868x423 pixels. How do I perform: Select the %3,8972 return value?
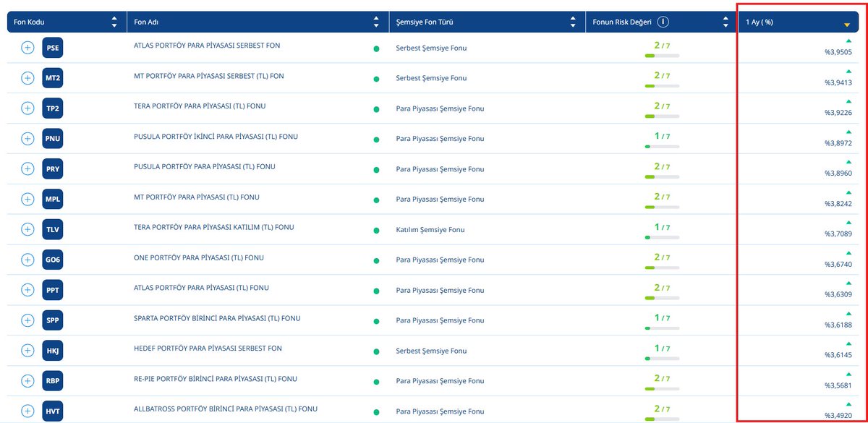click(x=838, y=143)
